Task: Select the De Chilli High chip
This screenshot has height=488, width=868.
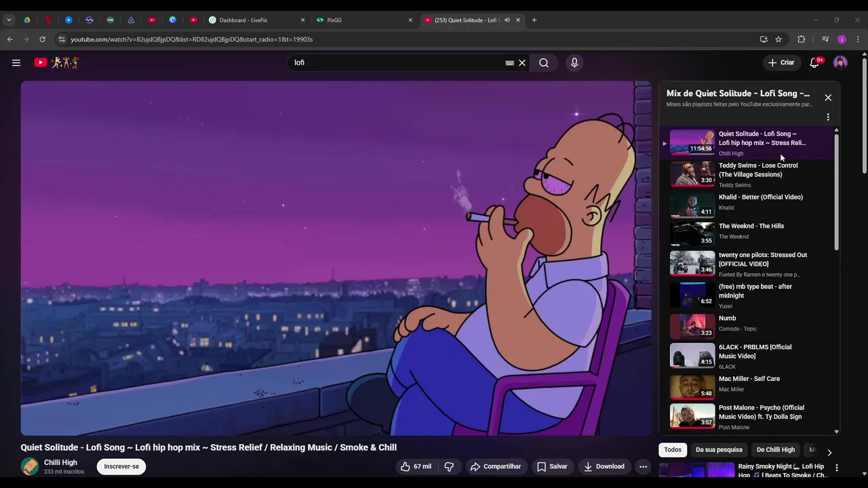Action: [775, 450]
